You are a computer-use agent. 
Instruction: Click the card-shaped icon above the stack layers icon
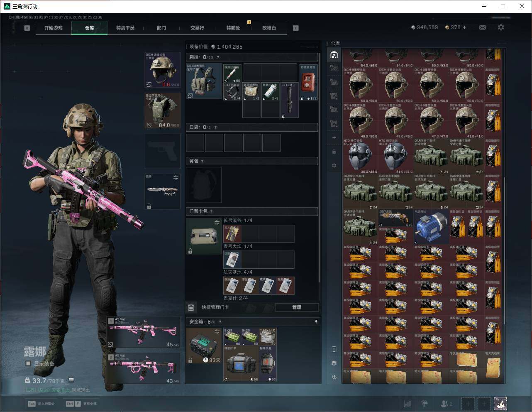coord(334,349)
